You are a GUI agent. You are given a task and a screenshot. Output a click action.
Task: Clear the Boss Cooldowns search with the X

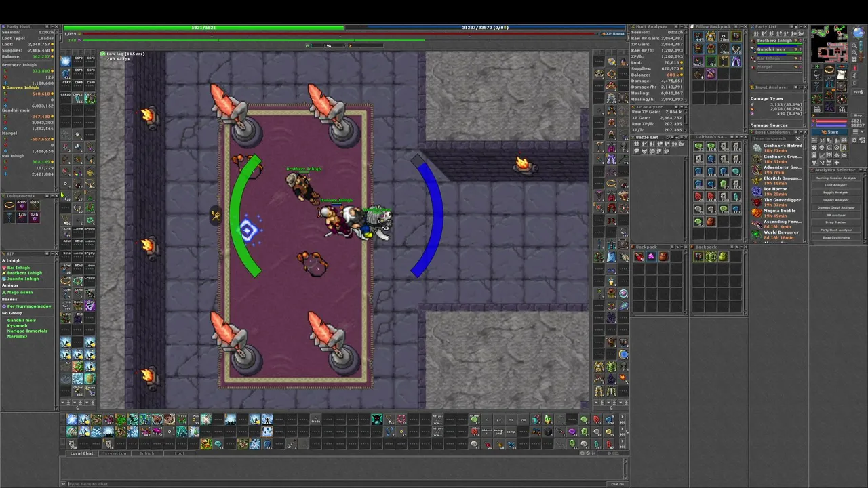coord(797,138)
